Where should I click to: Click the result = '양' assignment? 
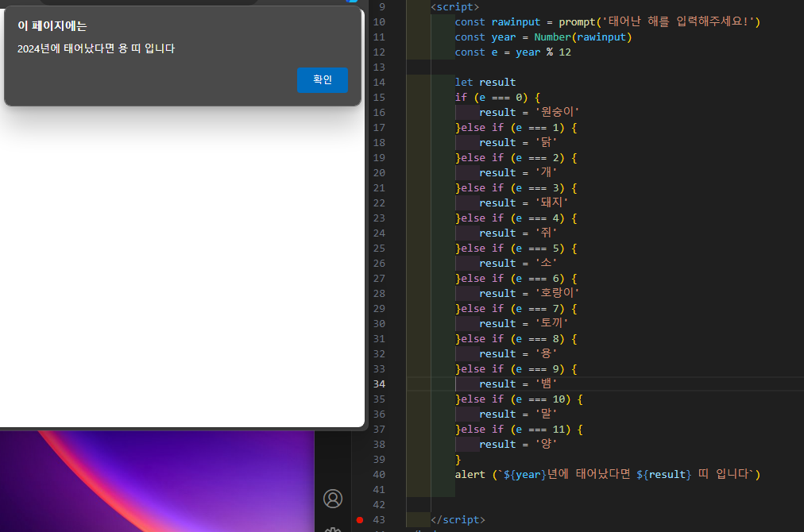point(518,445)
